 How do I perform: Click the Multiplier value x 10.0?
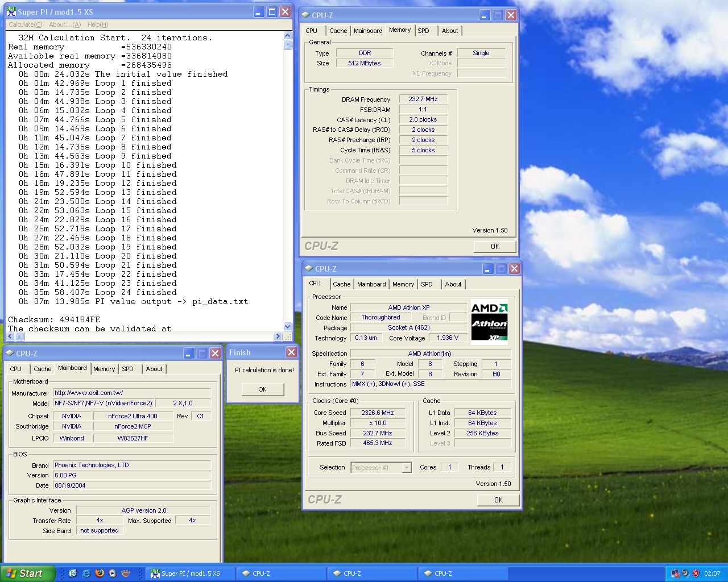coord(378,423)
